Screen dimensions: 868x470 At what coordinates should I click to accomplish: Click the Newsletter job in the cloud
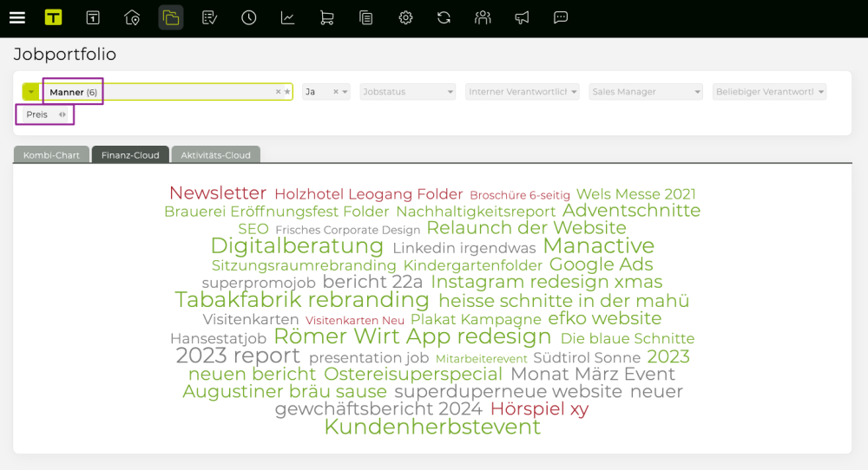(218, 193)
